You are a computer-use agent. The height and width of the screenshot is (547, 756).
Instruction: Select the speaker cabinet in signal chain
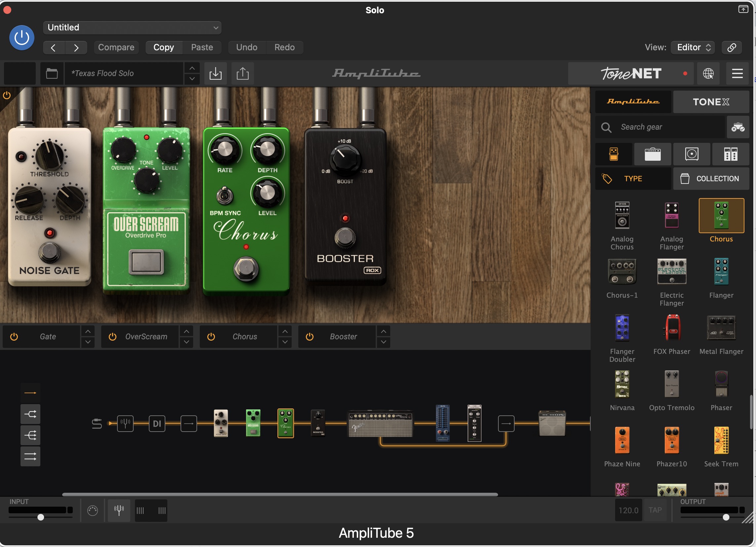552,423
